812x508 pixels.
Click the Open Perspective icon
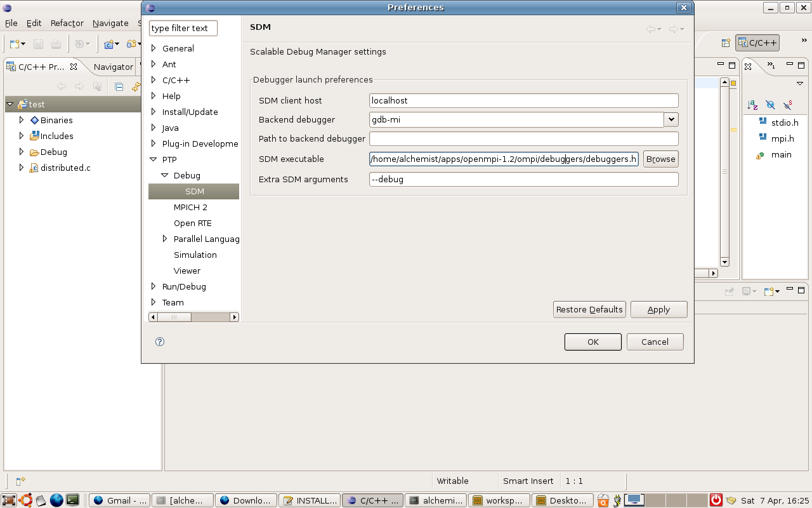tap(726, 43)
